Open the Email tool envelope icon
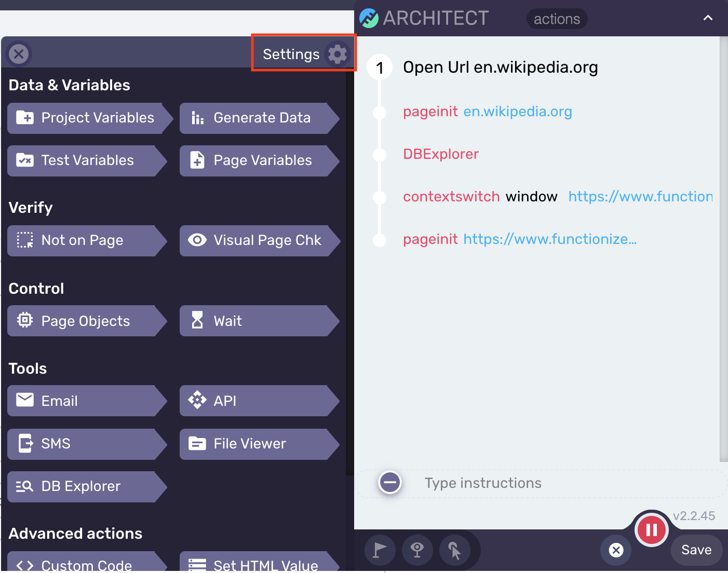Image resolution: width=728 pixels, height=573 pixels. tap(25, 400)
